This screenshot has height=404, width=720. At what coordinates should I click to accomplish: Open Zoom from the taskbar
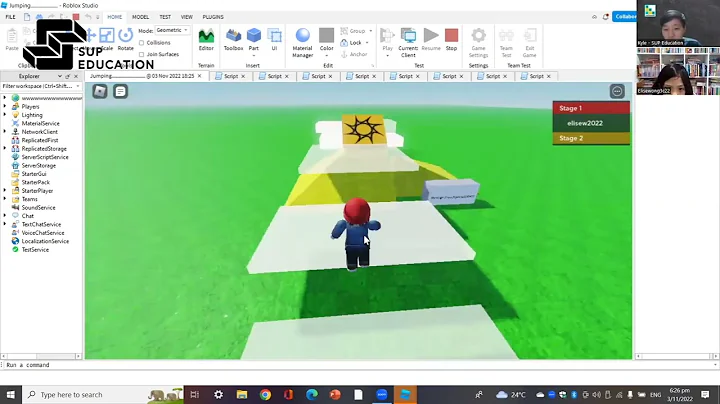[382, 395]
